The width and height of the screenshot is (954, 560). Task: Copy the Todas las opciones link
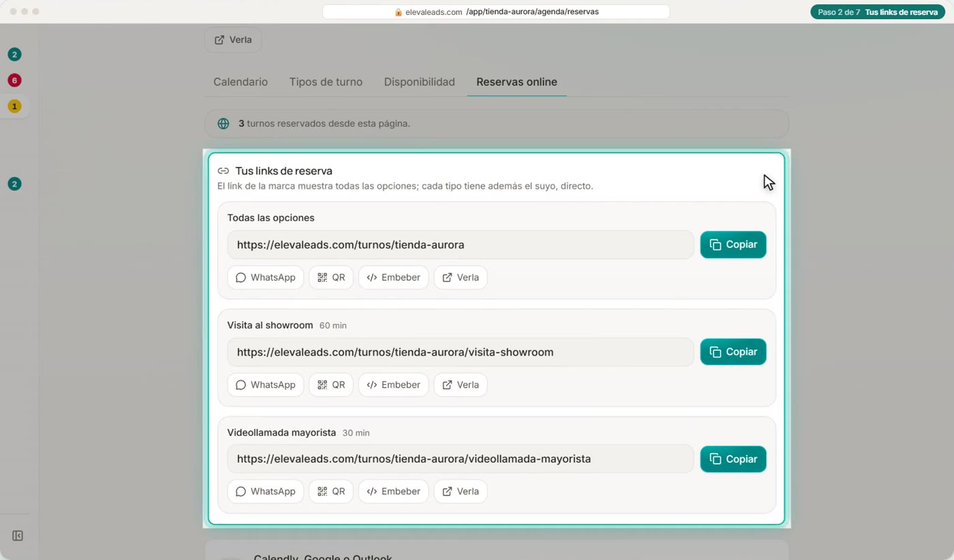tap(733, 245)
